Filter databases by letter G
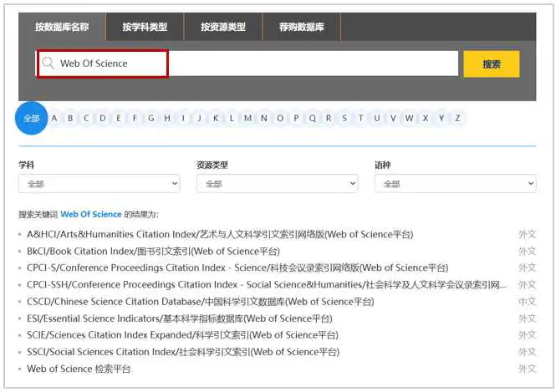Screen dimensions: 556x392 (151, 119)
